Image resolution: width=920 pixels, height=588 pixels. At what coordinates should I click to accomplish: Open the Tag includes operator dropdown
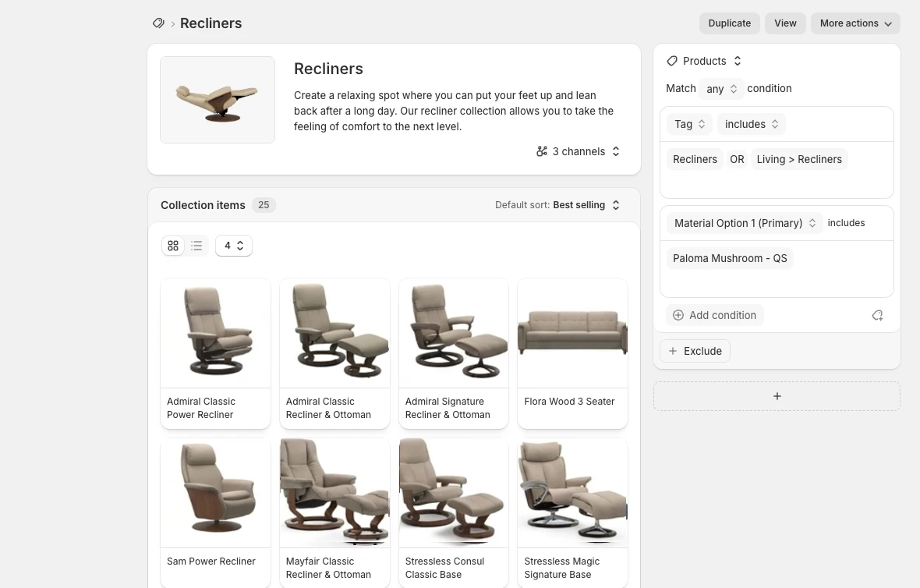click(751, 124)
